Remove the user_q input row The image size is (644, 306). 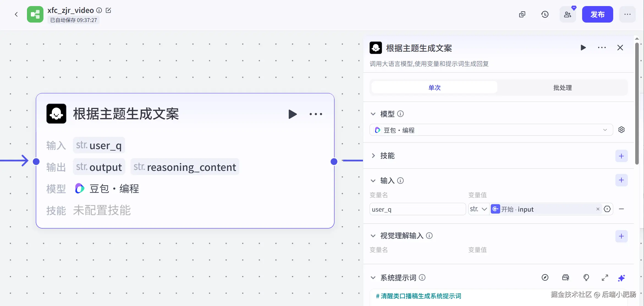point(621,209)
